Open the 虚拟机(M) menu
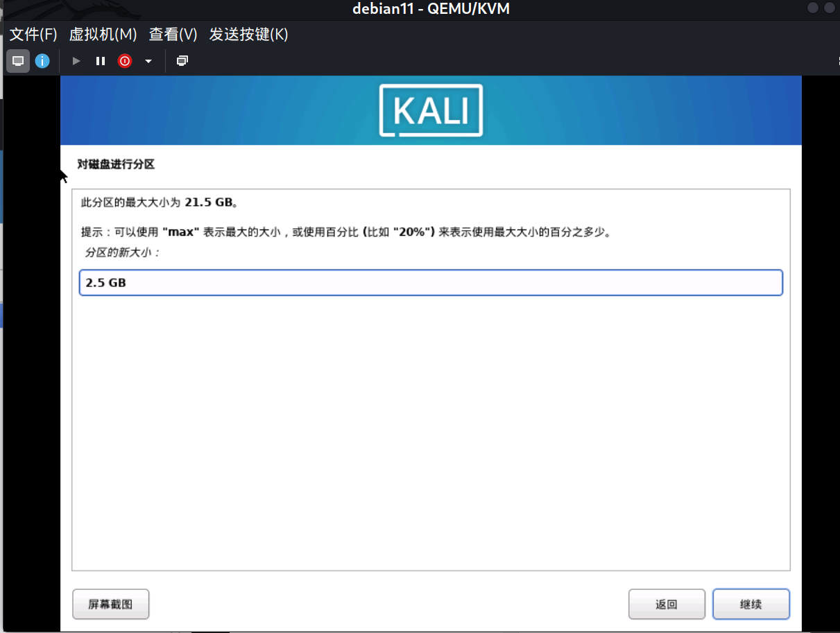Viewport: 840px width, 633px height. pyautogui.click(x=103, y=35)
